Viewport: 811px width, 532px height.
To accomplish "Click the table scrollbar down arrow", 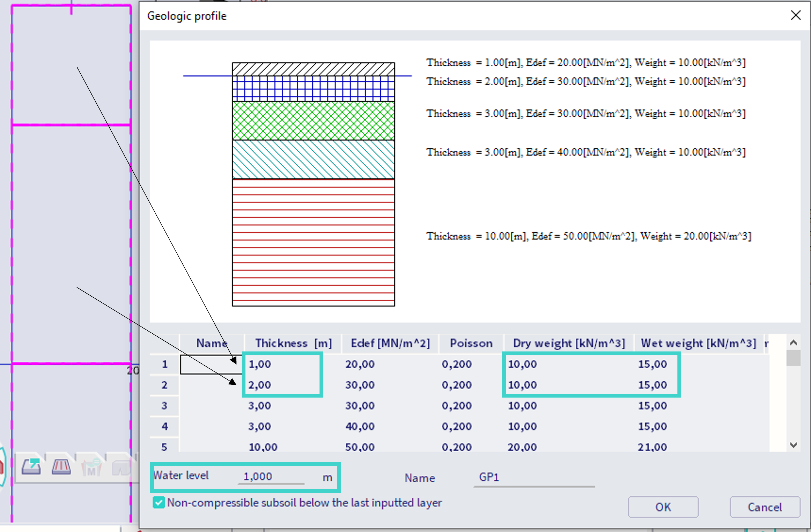I will (x=794, y=445).
